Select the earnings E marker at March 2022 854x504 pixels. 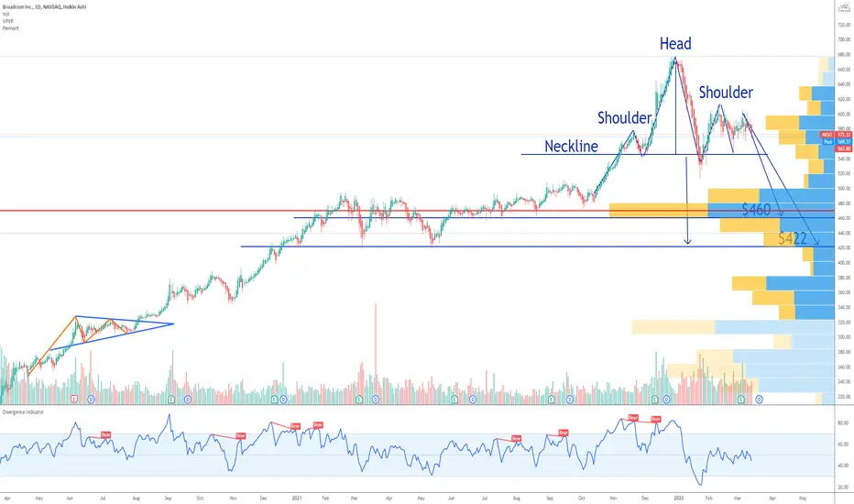click(x=741, y=400)
